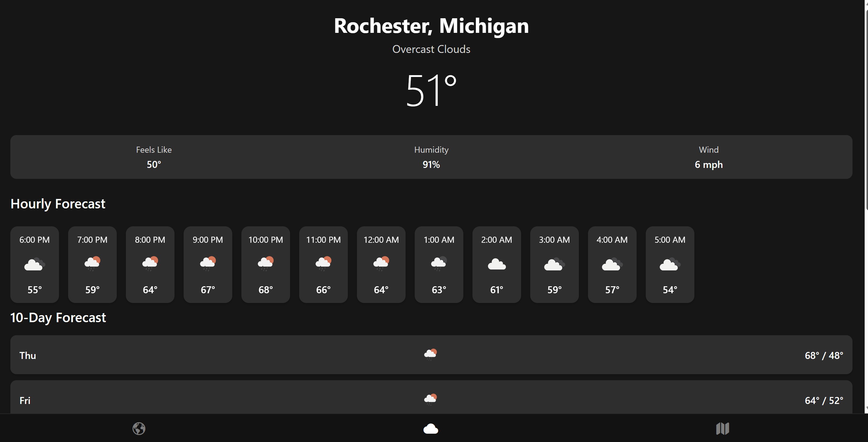Screen dimensions: 868x442
Task: Click the 6:00 PM cloudy weather icon
Action: coord(35,264)
